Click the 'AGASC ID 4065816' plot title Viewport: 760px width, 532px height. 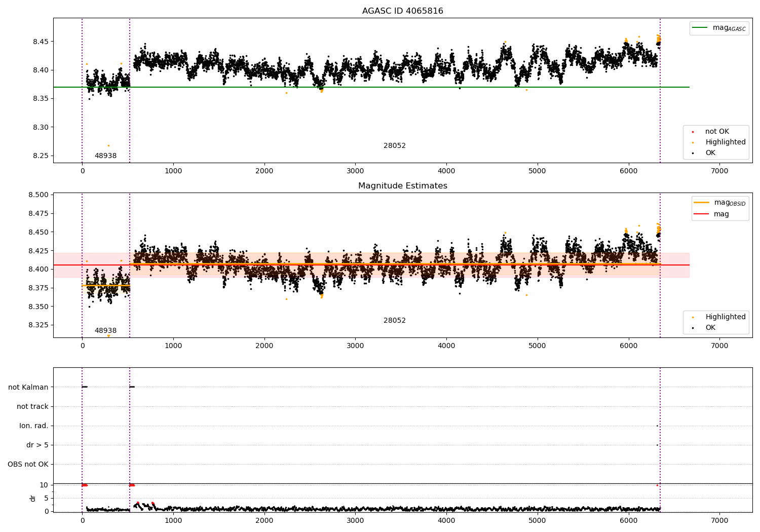click(x=402, y=11)
